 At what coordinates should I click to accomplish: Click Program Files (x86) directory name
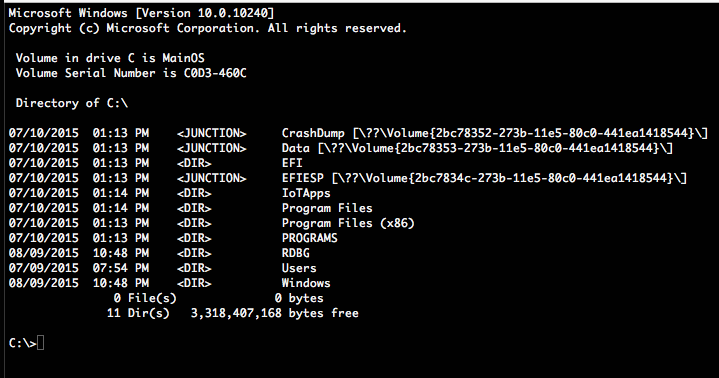[348, 223]
